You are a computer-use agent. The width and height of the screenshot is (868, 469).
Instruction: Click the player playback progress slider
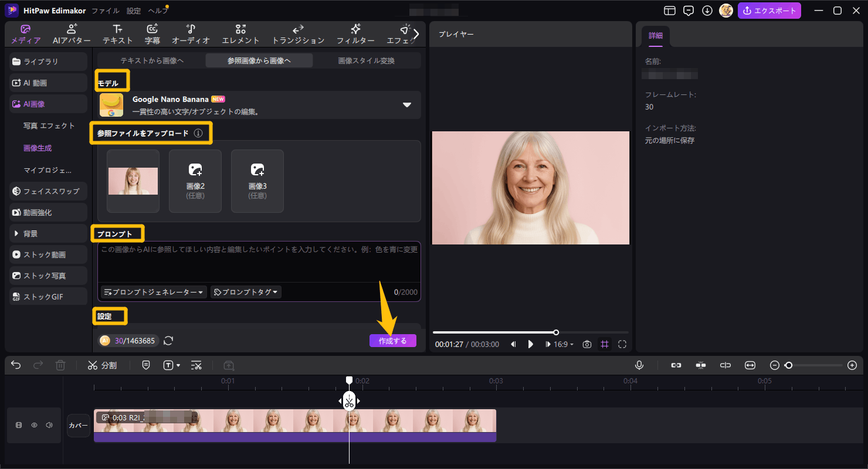coord(531,332)
